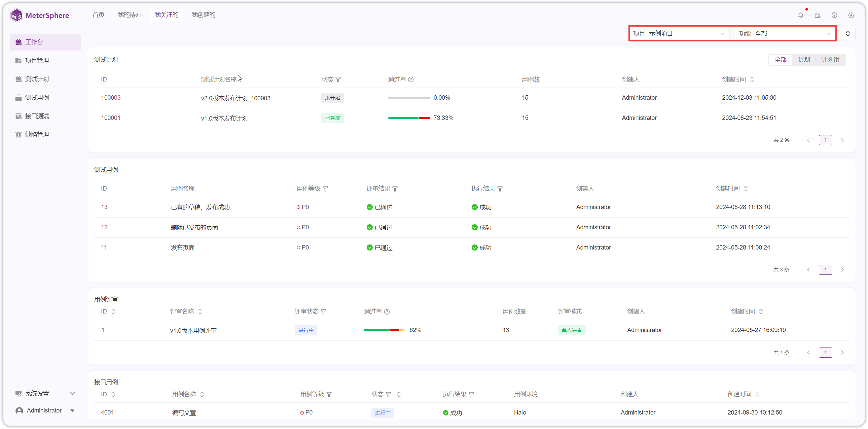The image size is (868, 429).
Task: Open 缺陷管理 in sidebar
Action: coord(45,135)
